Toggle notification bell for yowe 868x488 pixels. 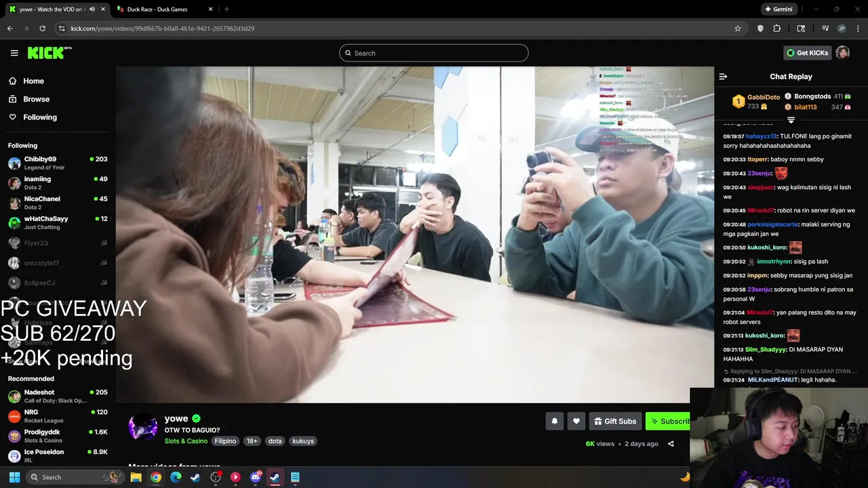coord(555,421)
